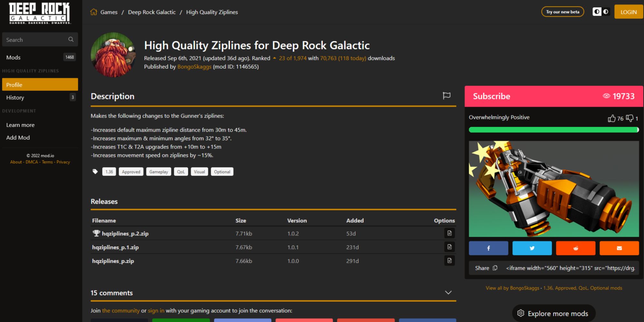Click the trophy icon next to hqziplines_p.2.zip
This screenshot has width=644, height=322.
(x=96, y=233)
